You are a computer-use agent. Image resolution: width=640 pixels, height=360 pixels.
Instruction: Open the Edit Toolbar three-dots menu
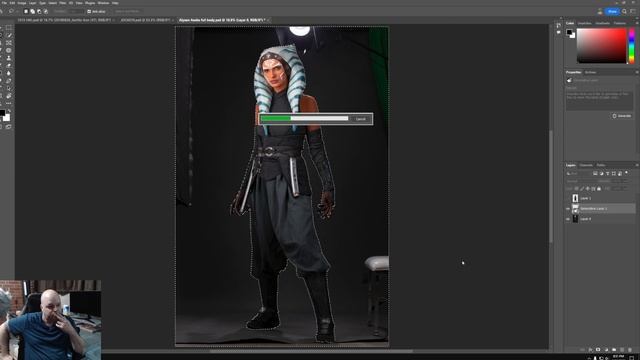point(9,103)
